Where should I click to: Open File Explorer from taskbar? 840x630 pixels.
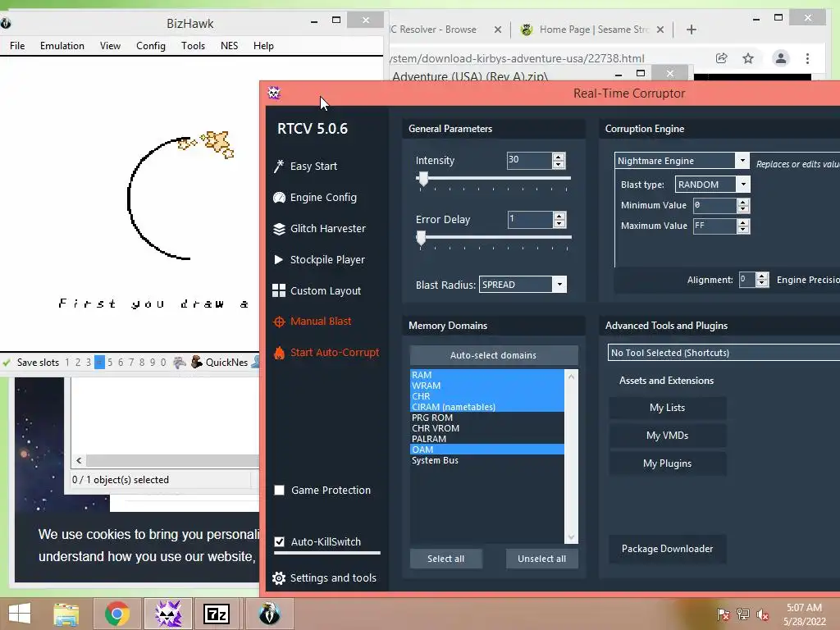[66, 614]
